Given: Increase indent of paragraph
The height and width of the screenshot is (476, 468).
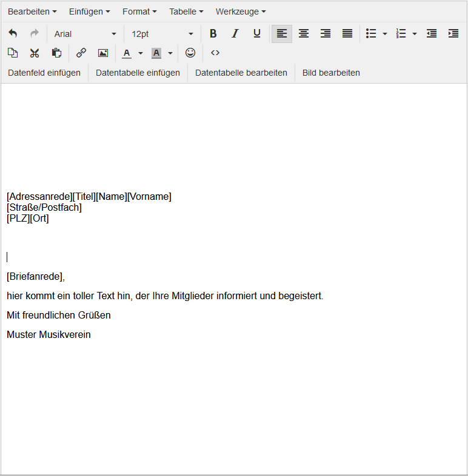Looking at the screenshot, I should 453,33.
